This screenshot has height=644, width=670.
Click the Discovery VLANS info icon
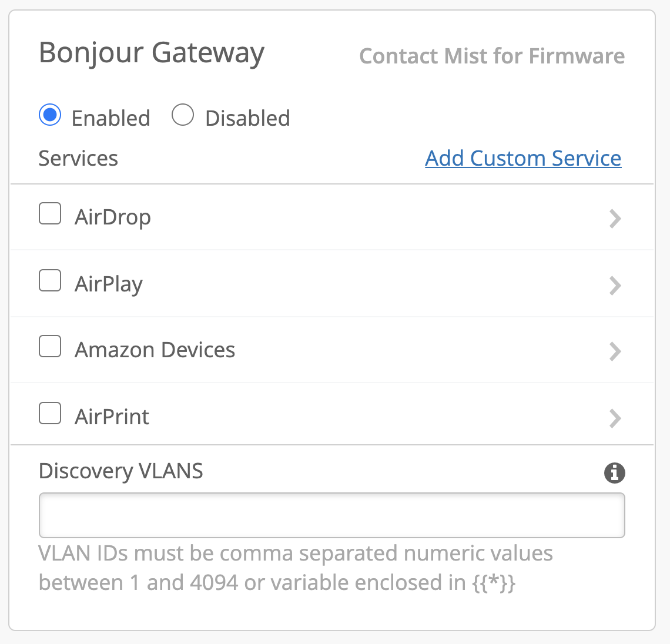614,472
